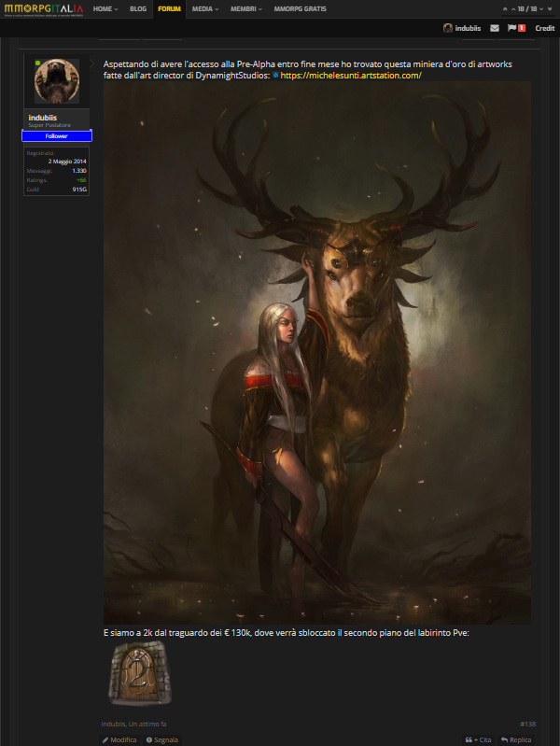Open MMORPG GRATIS page
This screenshot has height=746, width=560.
pyautogui.click(x=301, y=9)
